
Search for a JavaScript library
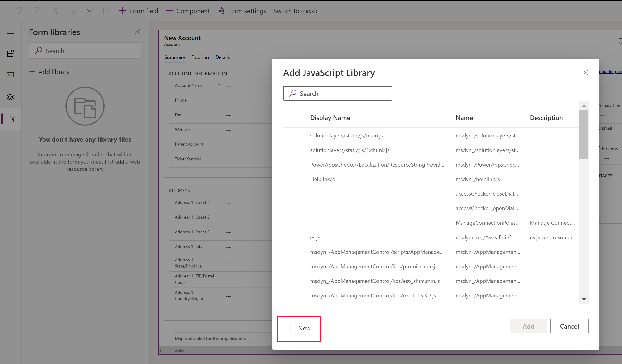click(x=337, y=93)
